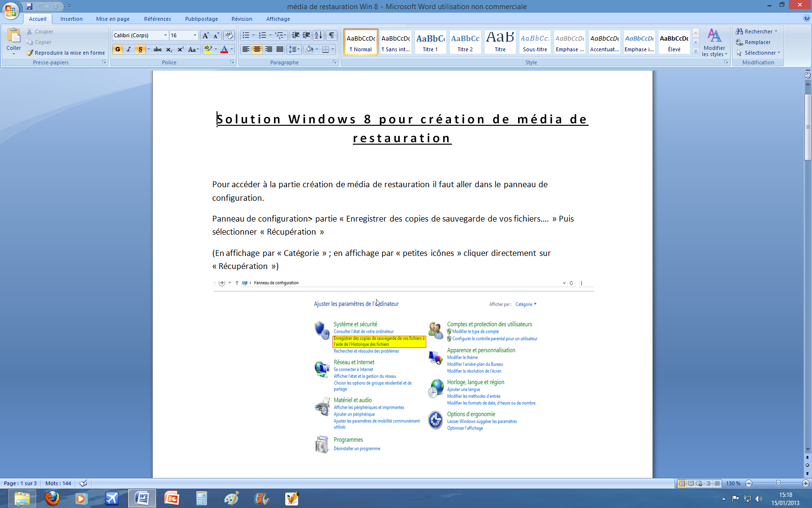Viewport: 812px width, 508px height.
Task: Open the Affichage tab
Action: [278, 19]
